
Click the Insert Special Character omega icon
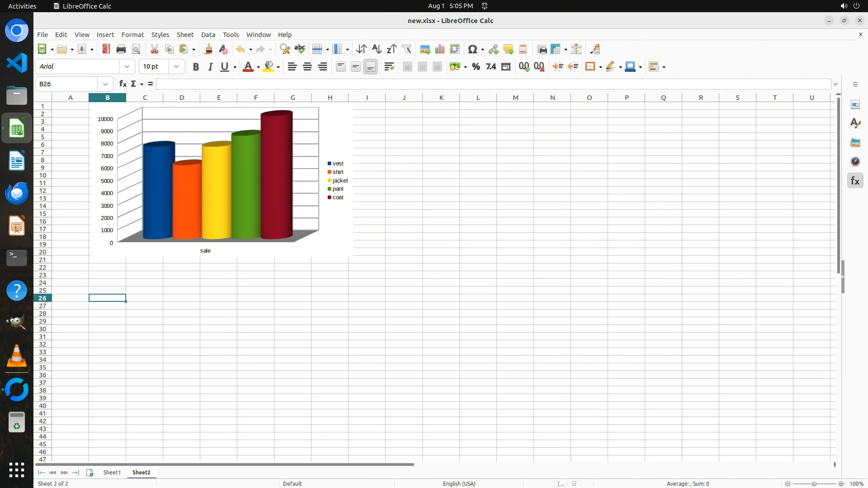point(472,49)
